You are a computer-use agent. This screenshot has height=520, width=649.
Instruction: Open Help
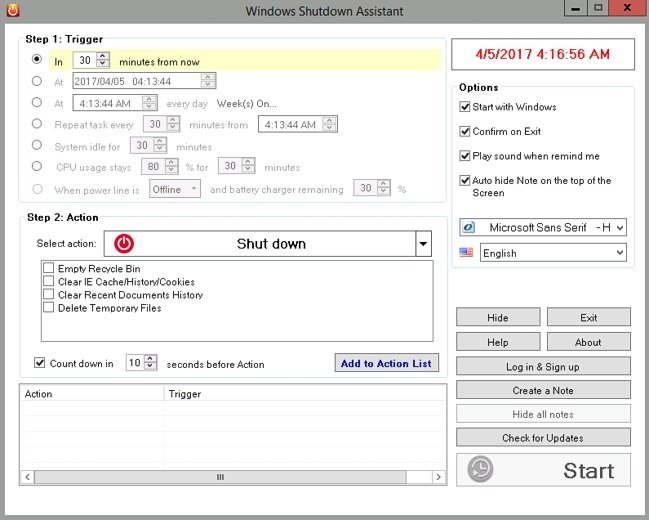point(498,342)
